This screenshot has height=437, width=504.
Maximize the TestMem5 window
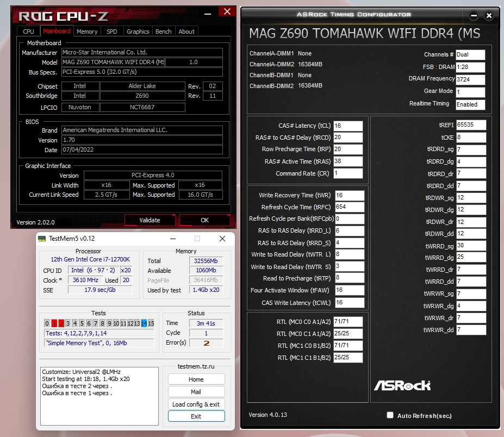[197, 239]
